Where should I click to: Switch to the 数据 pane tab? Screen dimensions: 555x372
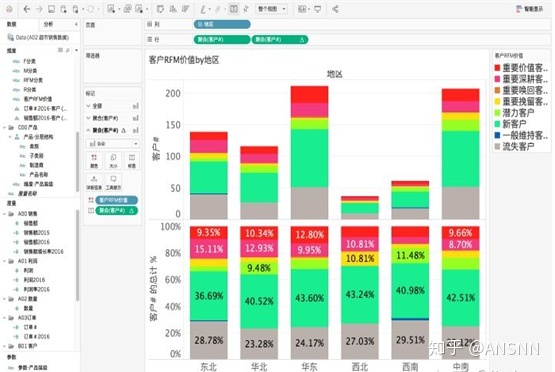coord(12,24)
